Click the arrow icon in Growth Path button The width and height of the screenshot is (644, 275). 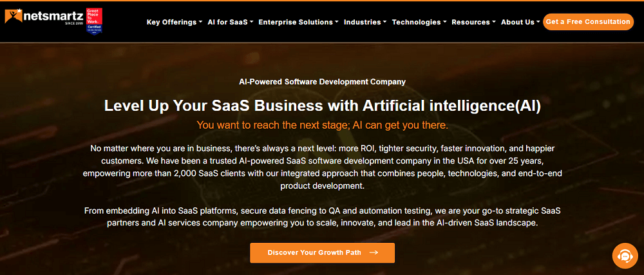pos(374,252)
